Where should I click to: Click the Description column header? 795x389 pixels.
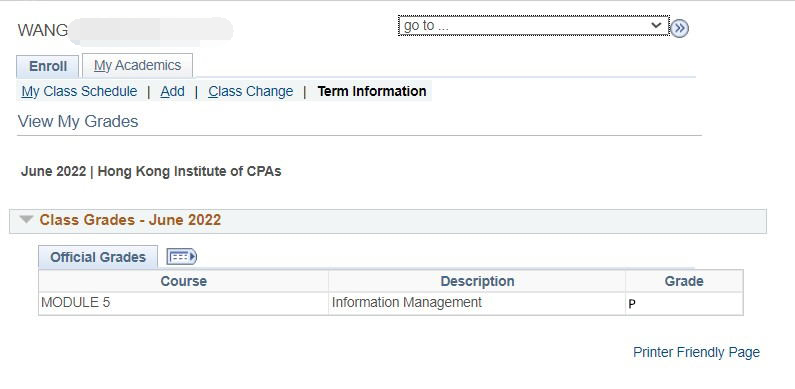[477, 281]
